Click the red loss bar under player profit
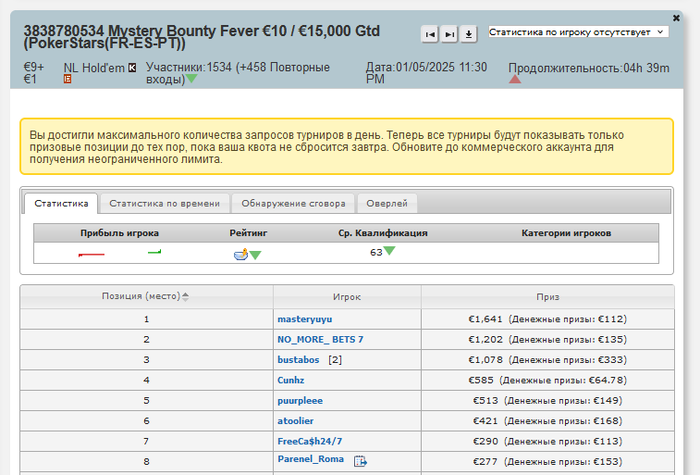The width and height of the screenshot is (700, 475). pyautogui.click(x=91, y=254)
